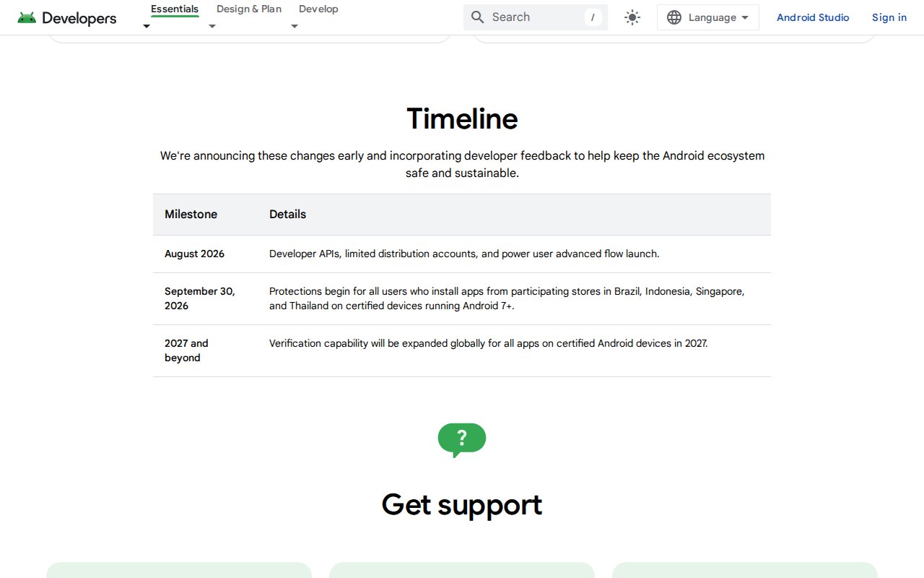Click the Sign in link
Viewport: 924px width, 578px height.
889,17
